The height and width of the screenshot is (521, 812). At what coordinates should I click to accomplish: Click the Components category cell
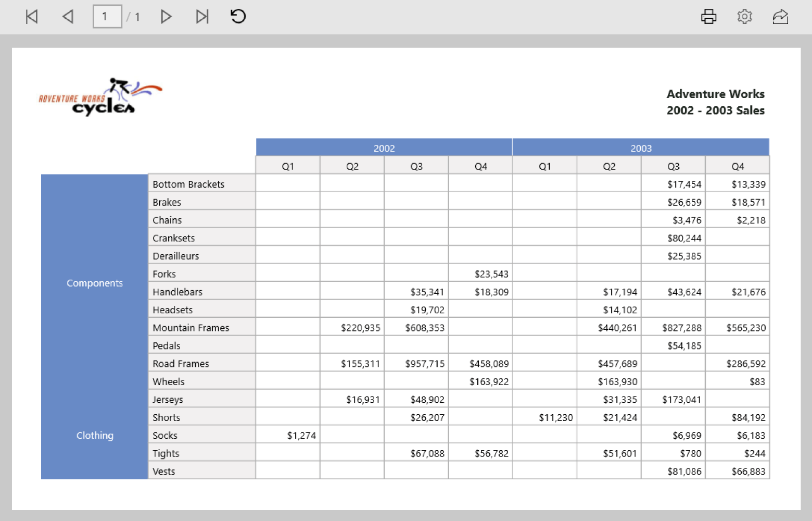tap(95, 283)
